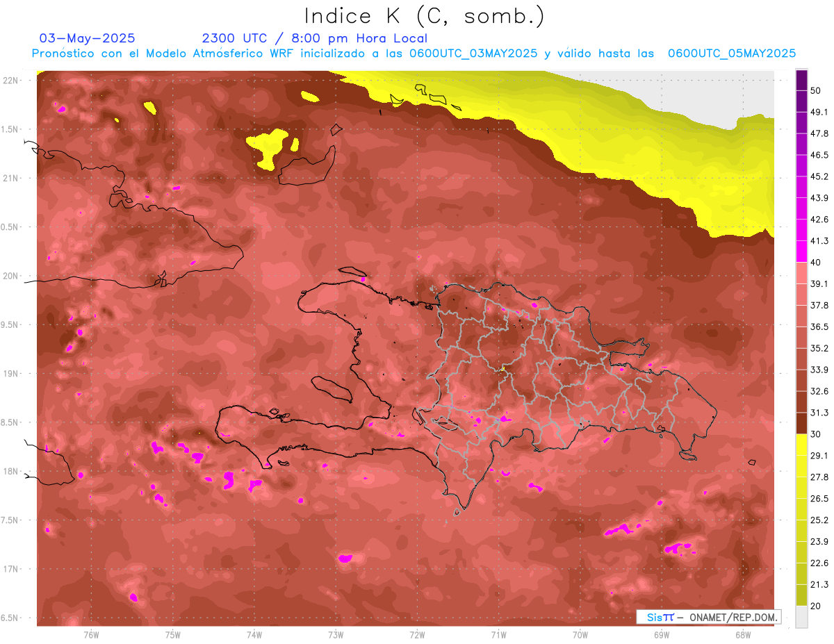Click the colorbar value label "45.2"

coord(819,176)
